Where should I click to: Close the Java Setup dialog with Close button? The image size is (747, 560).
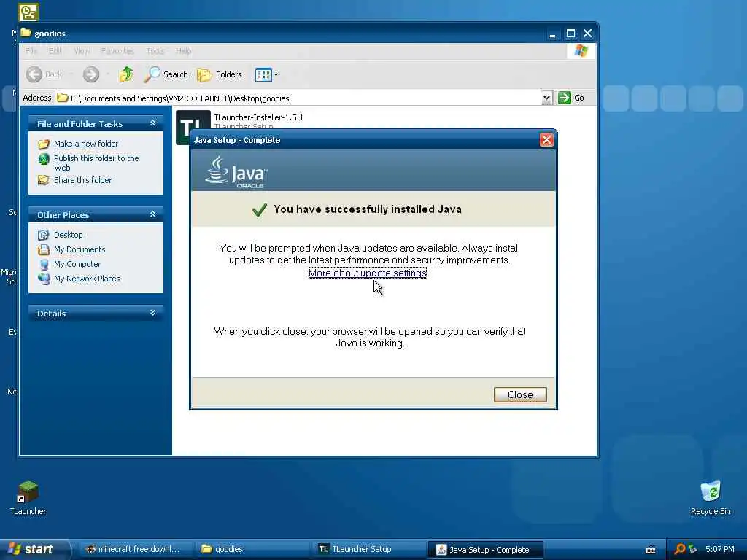tap(519, 394)
